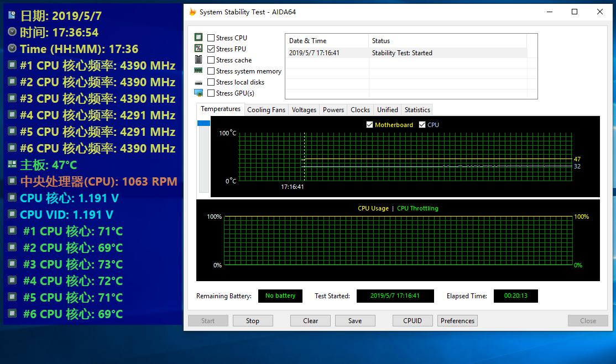Click the disk drive icon beside local disks
Image resolution: width=616 pixels, height=364 pixels.
(199, 82)
